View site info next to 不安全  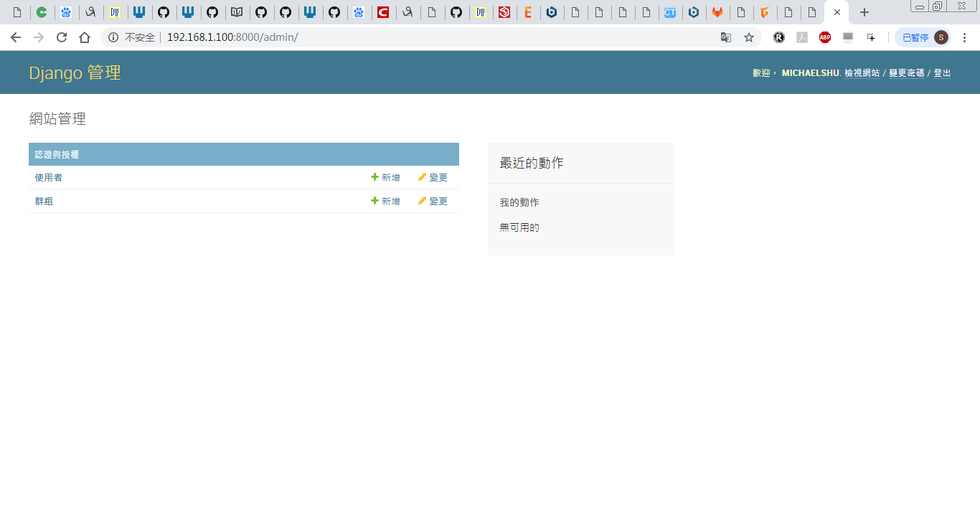(x=113, y=37)
